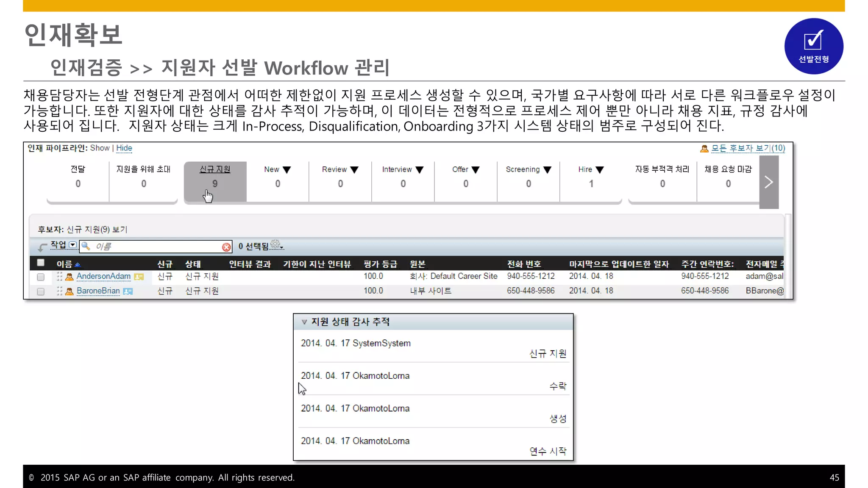Expand the Screening stage dropdown arrow

point(547,170)
